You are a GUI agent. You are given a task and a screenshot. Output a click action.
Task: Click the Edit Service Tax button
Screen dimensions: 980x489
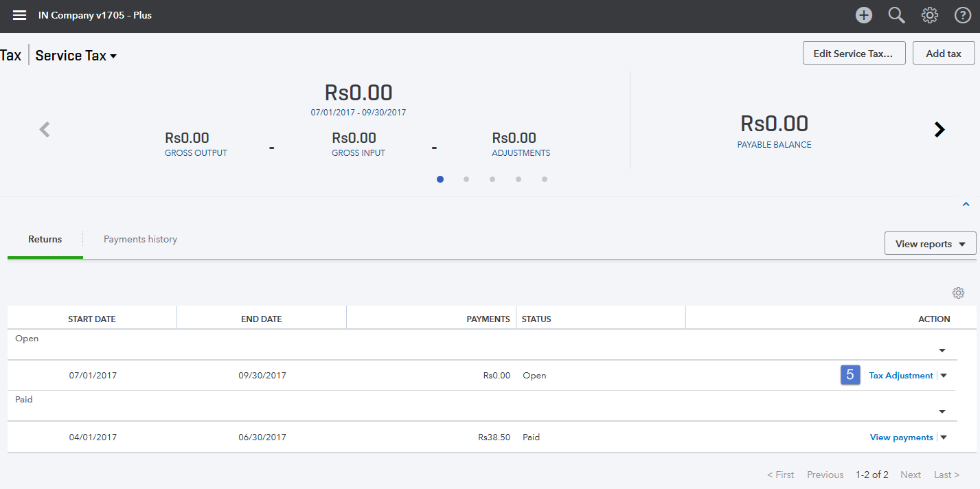point(854,53)
